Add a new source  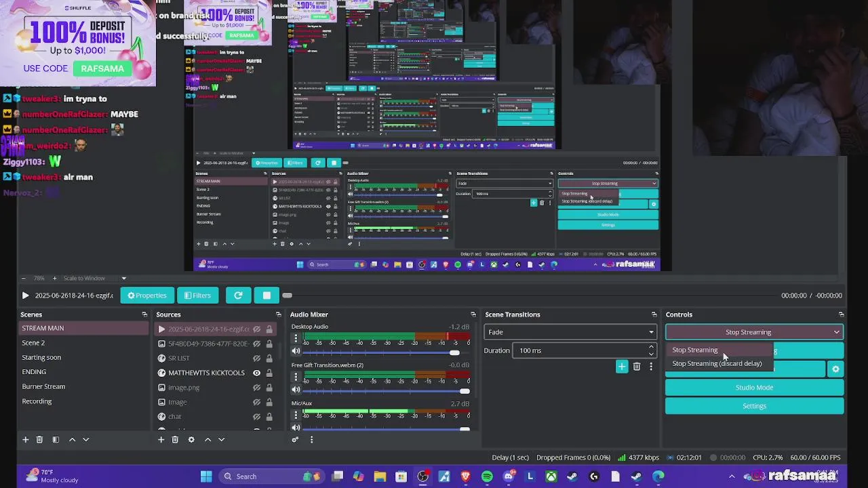click(161, 439)
